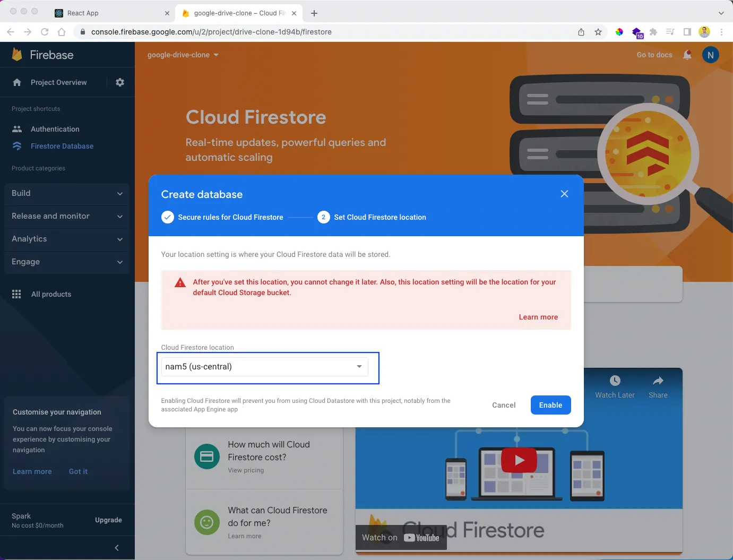Click the All products grid icon

[16, 294]
